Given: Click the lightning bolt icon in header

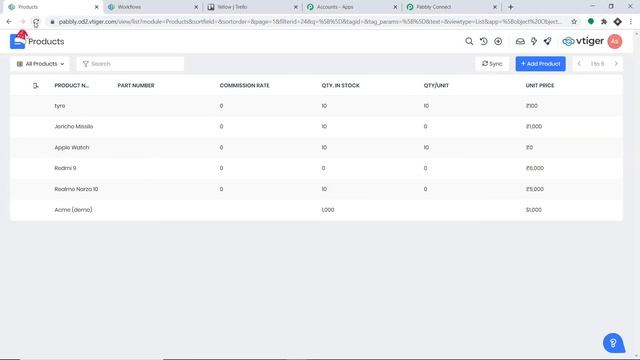Looking at the screenshot, I should coord(534,41).
